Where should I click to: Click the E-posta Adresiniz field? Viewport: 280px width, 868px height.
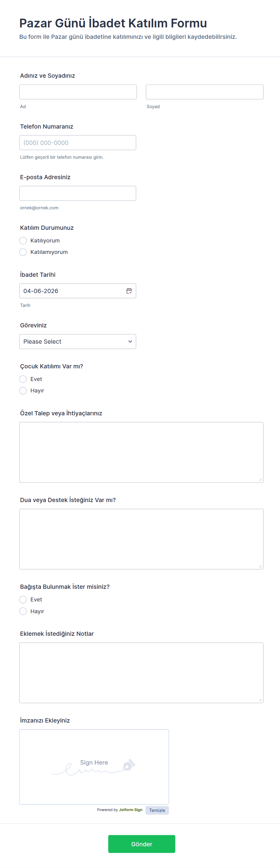pos(77,193)
